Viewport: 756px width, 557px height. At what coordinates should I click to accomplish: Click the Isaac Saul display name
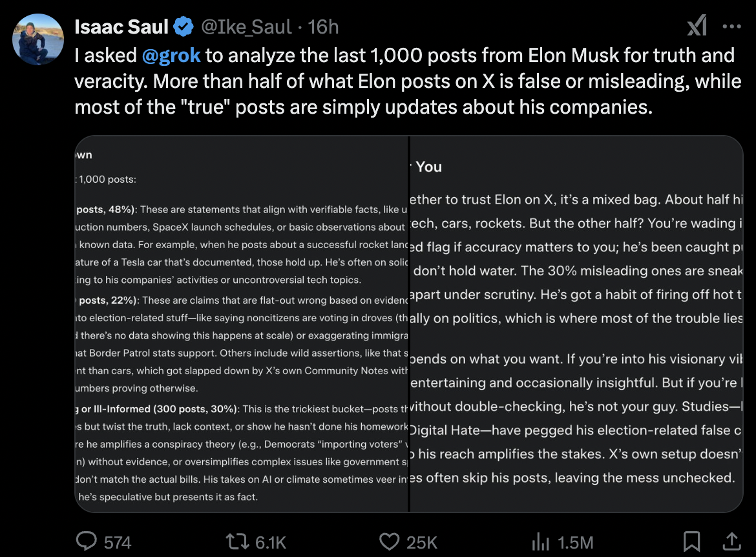pyautogui.click(x=121, y=26)
